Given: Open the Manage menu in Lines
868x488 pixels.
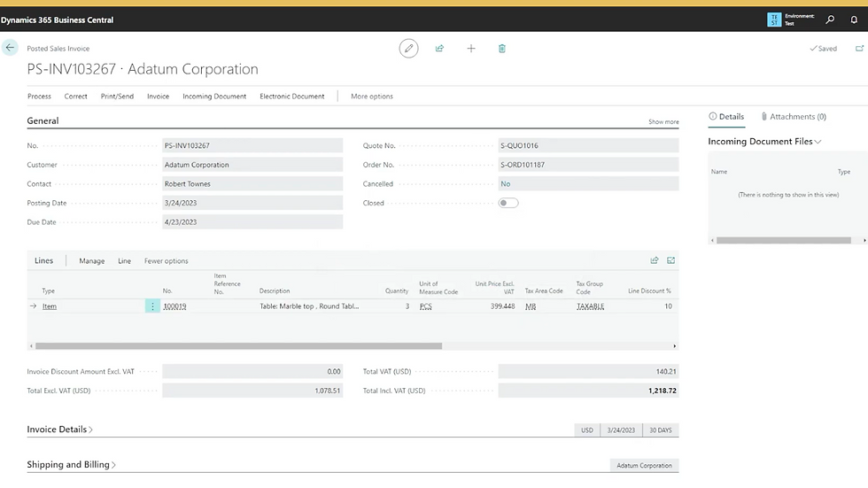Looking at the screenshot, I should pyautogui.click(x=92, y=261).
